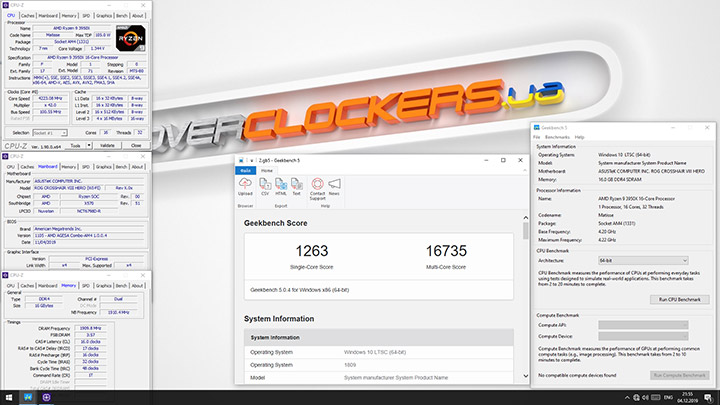This screenshot has height=405, width=720.
Task: Click the blue File ribbon tab
Action: click(246, 170)
